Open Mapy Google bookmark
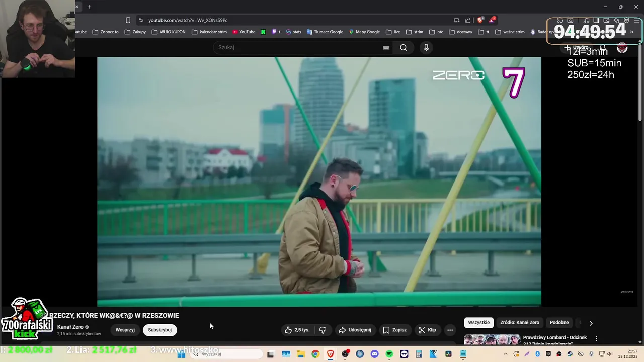The height and width of the screenshot is (362, 644). pos(364,32)
